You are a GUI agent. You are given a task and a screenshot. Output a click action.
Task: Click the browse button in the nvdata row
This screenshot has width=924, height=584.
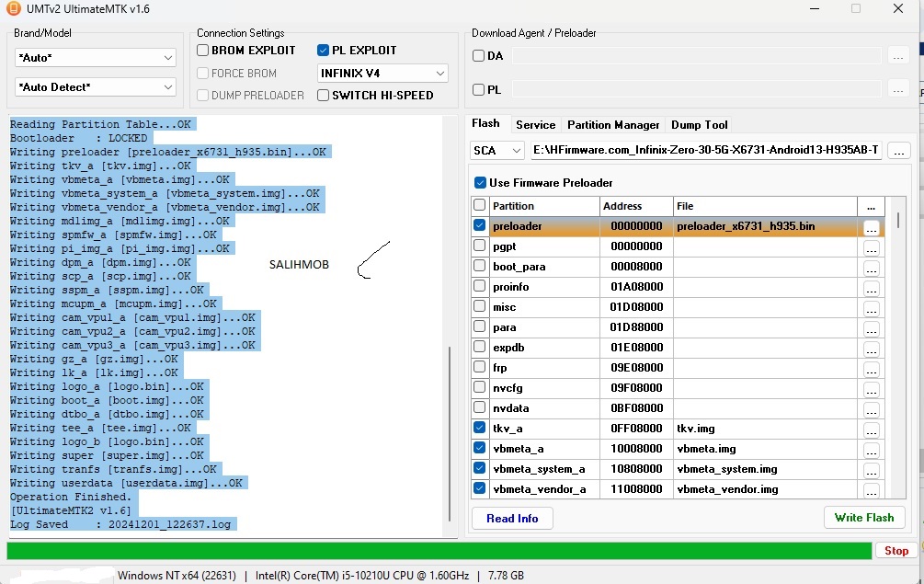coord(871,409)
